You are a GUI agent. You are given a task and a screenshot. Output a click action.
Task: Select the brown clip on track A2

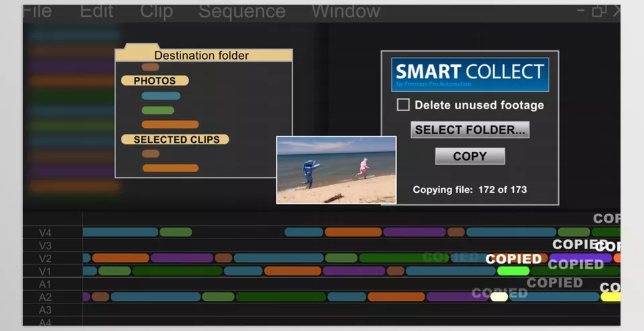coord(100,297)
